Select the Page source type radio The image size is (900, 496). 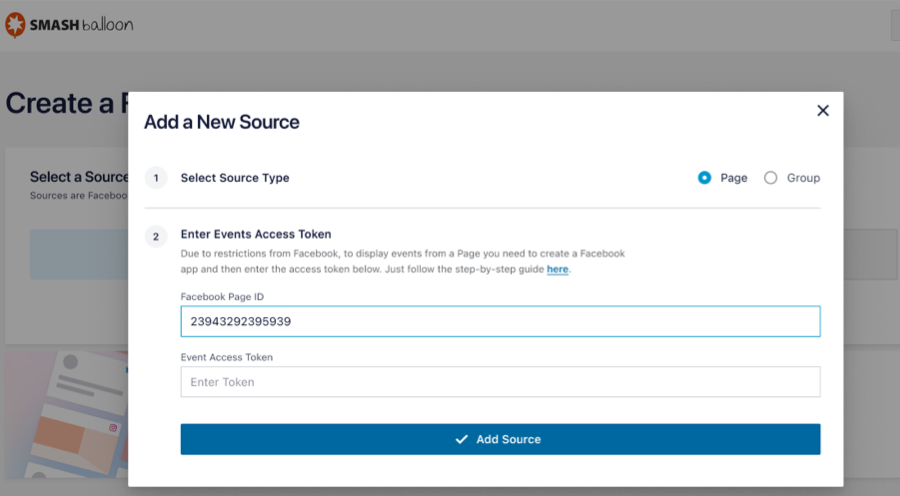point(705,178)
